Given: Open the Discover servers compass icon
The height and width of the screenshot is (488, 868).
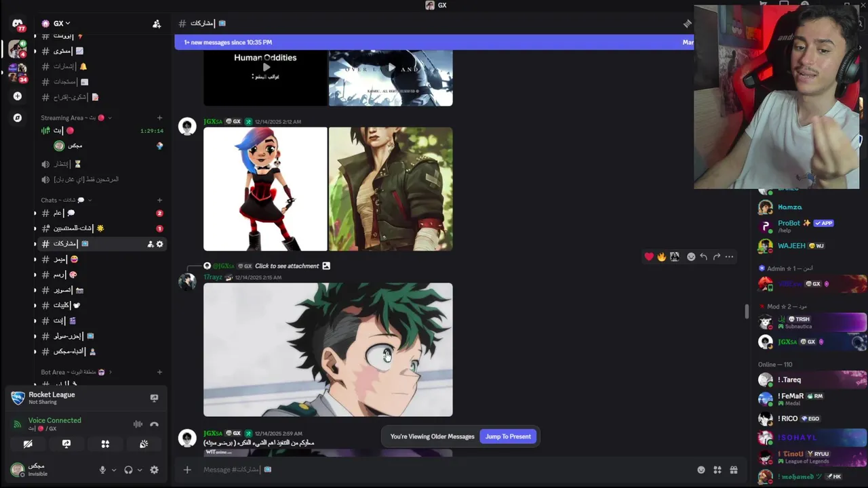Looking at the screenshot, I should click(x=18, y=118).
